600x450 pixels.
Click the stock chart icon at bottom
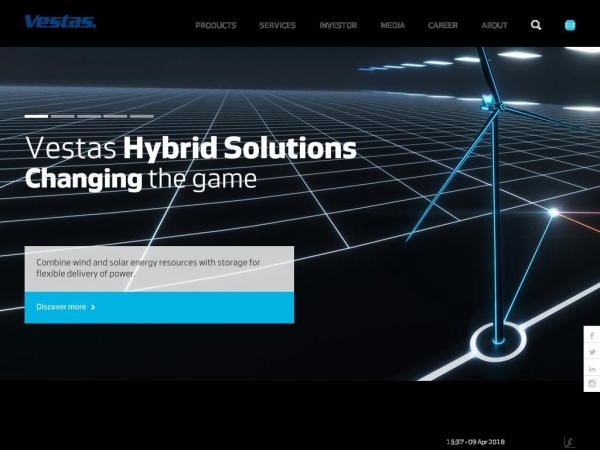coord(569,440)
